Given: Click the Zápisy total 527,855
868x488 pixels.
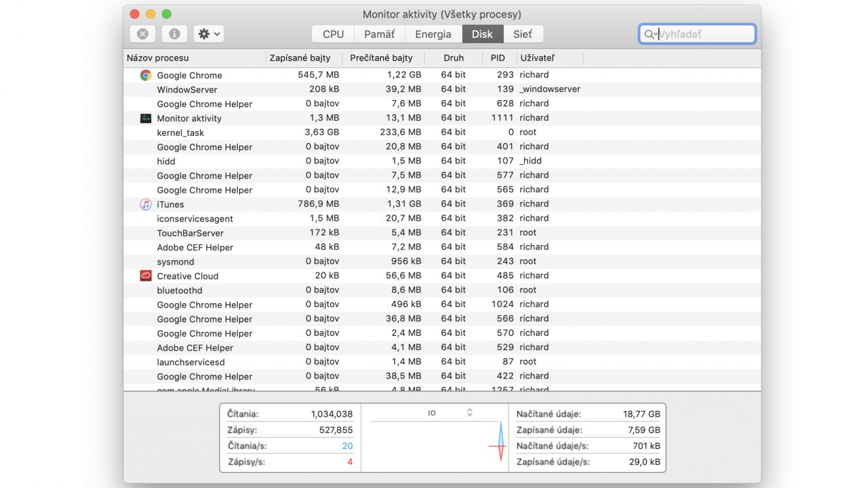Looking at the screenshot, I should (336, 430).
